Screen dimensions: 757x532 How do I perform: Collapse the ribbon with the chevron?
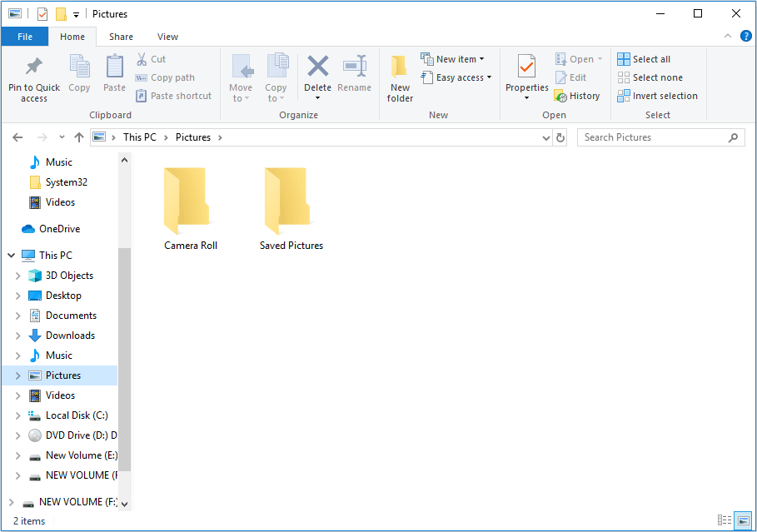click(x=728, y=36)
